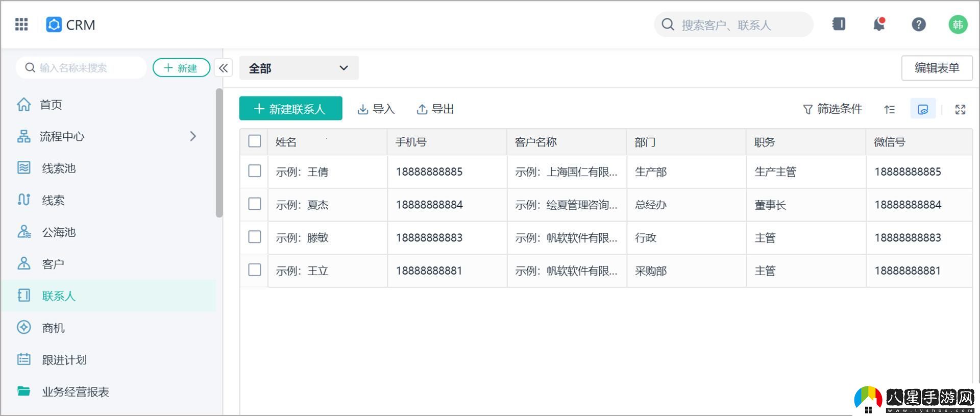Click the 联系人 address book icon

[24, 296]
